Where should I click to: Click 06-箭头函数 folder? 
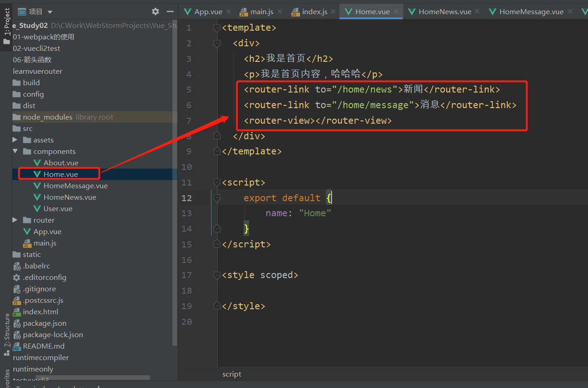pyautogui.click(x=32, y=60)
